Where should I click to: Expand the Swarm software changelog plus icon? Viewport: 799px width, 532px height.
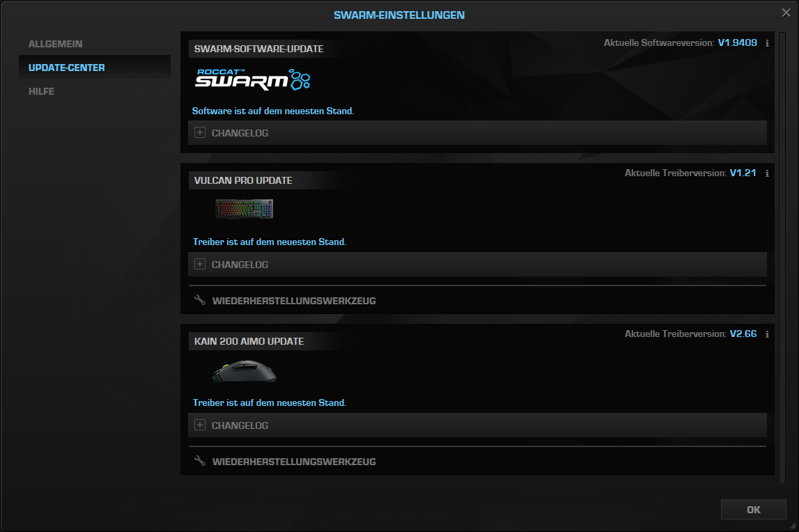(200, 132)
